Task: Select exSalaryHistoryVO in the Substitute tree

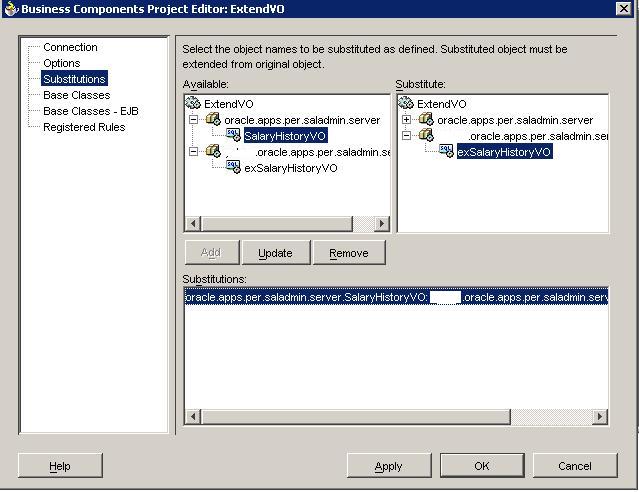Action: click(x=505, y=152)
